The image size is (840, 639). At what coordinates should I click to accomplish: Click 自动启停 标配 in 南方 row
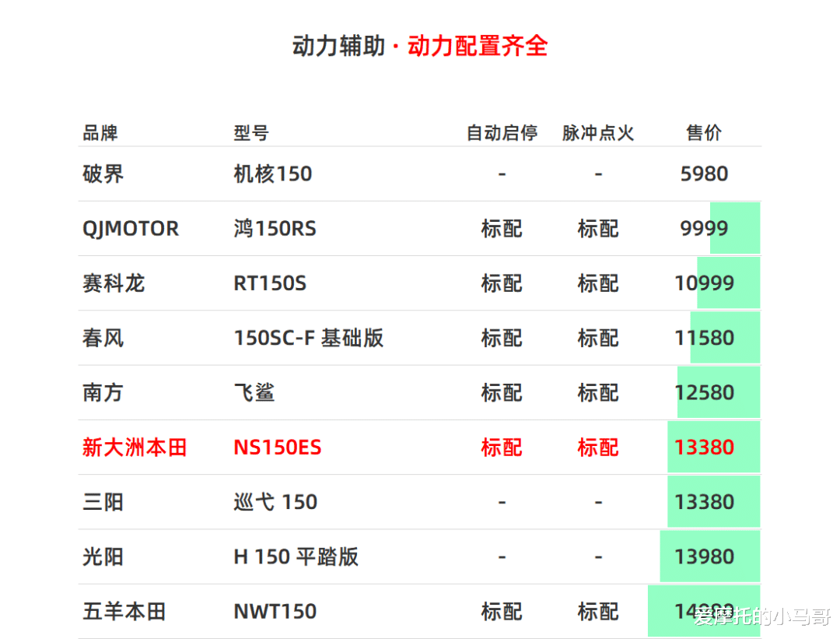[502, 392]
